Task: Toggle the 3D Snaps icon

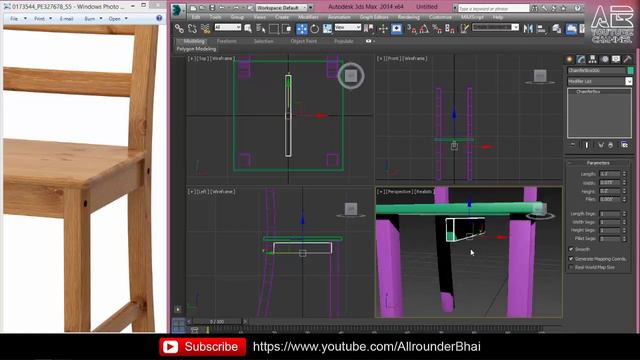Action: pos(411,29)
